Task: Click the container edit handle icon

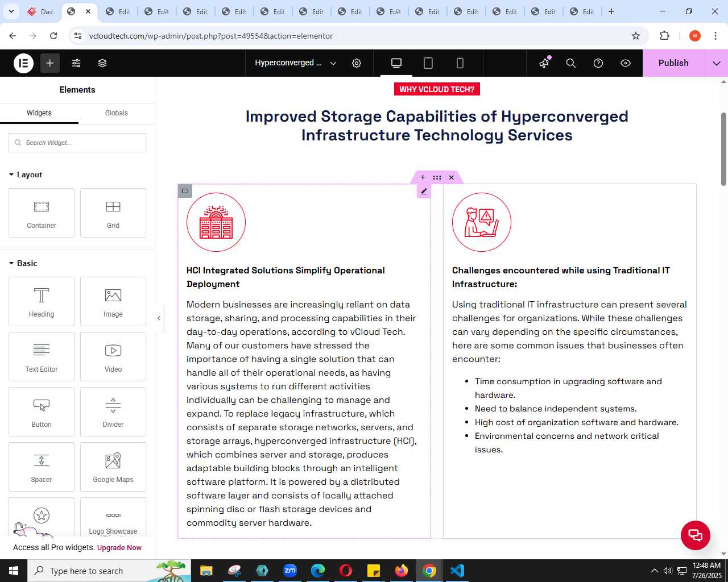Action: click(x=185, y=191)
